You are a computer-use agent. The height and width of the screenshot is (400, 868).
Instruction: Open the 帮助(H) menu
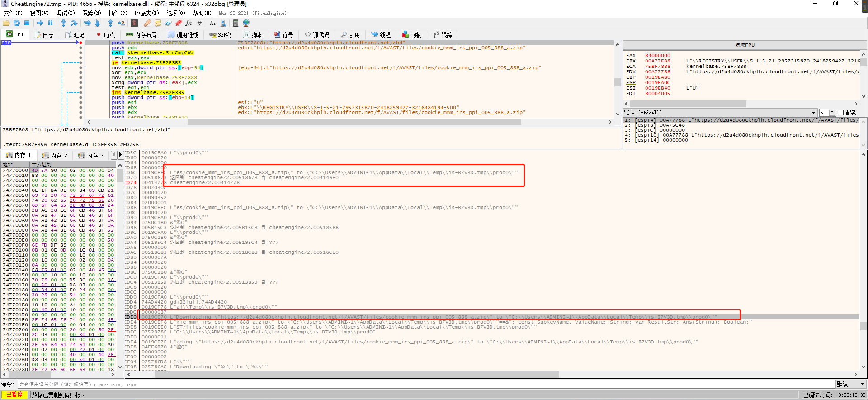pyautogui.click(x=202, y=13)
